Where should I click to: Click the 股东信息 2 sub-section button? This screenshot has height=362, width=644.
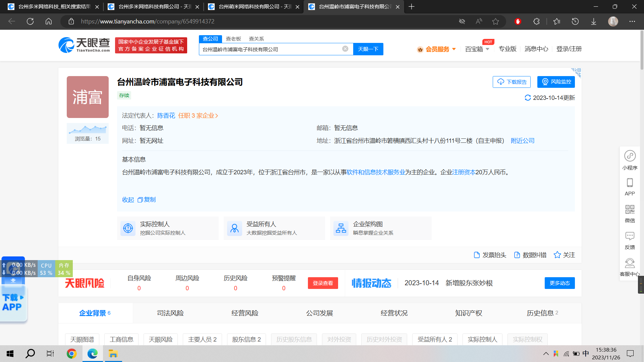[247, 340]
